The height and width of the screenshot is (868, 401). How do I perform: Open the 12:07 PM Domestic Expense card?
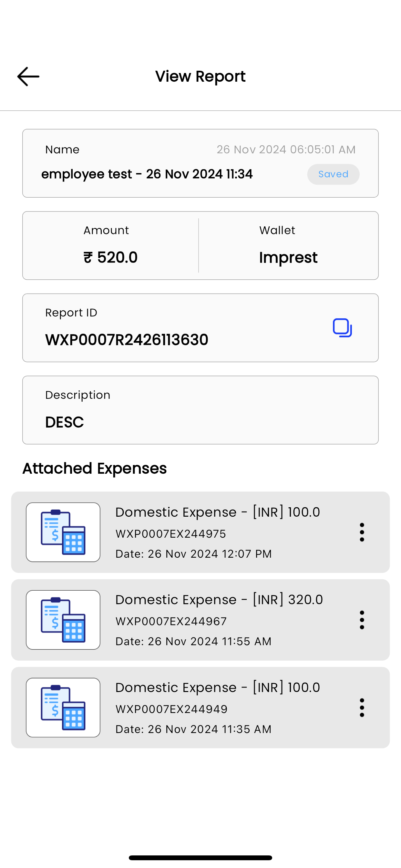tap(200, 532)
